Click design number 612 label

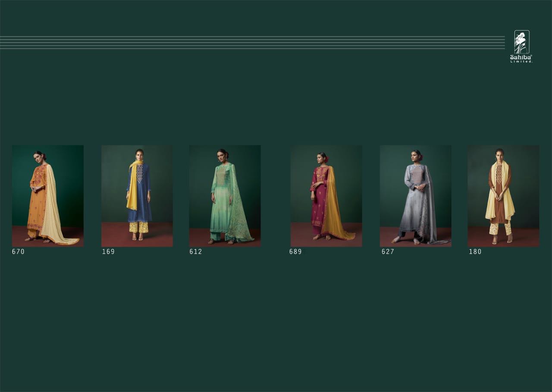tap(195, 252)
